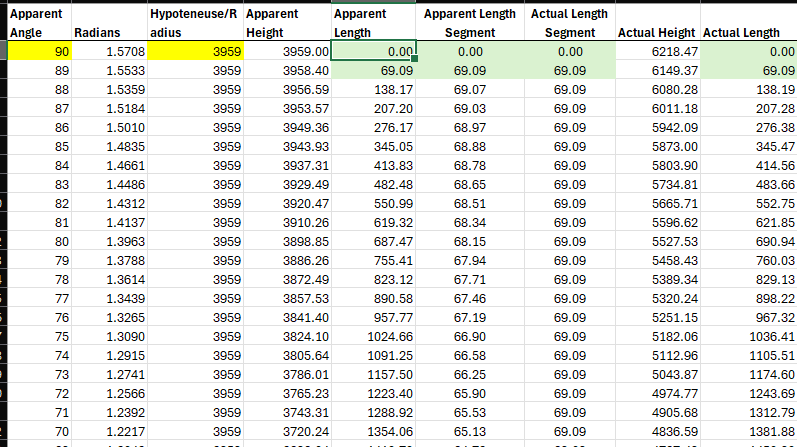Select Apparent Height value 3958.40
The height and width of the screenshot is (447, 797).
point(287,70)
